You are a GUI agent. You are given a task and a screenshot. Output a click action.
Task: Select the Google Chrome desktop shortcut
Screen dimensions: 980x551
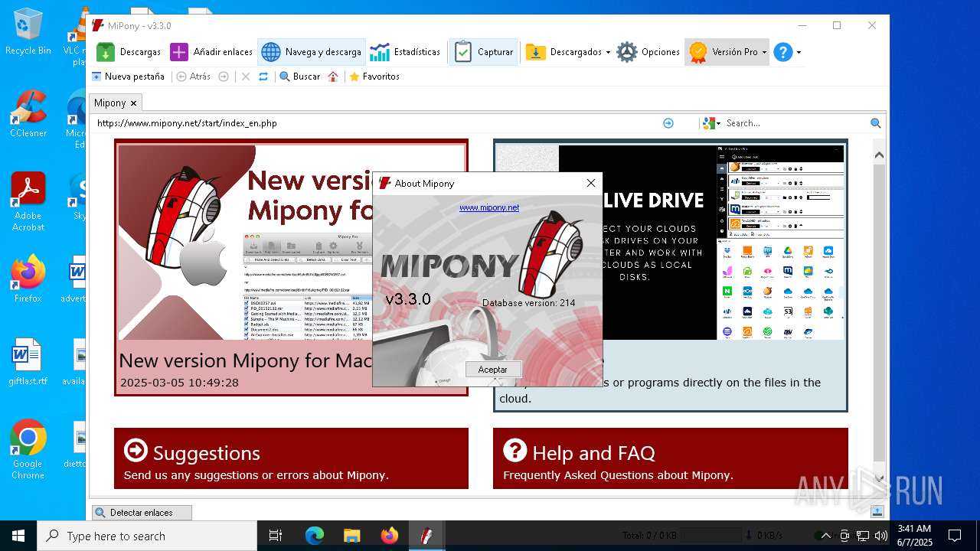(x=28, y=449)
